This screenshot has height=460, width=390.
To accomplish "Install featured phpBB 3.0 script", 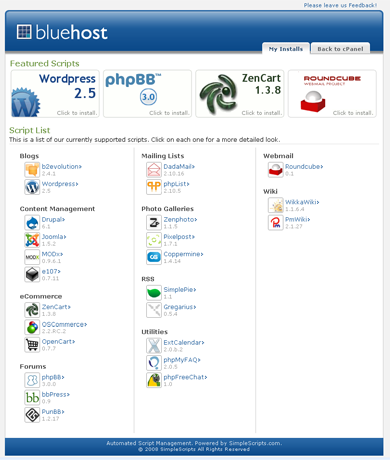I will pyautogui.click(x=147, y=94).
